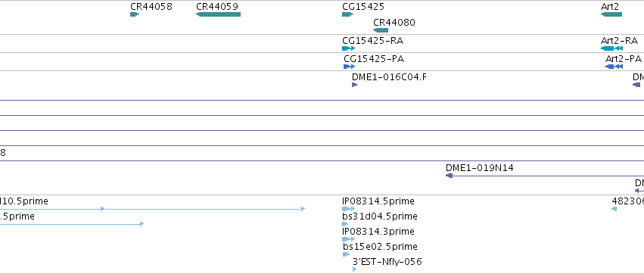Select the Art2-PA protein glyph

(x=614, y=67)
